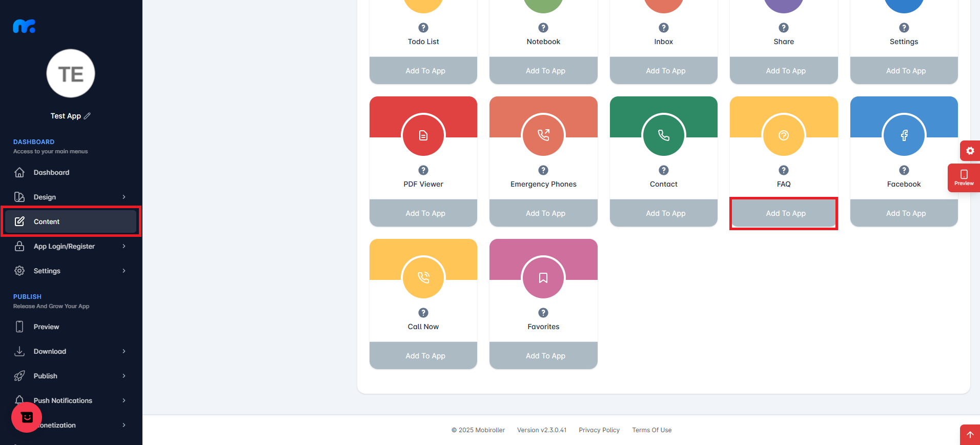This screenshot has height=445, width=980.
Task: Click the PDF Viewer document icon
Action: (x=423, y=135)
